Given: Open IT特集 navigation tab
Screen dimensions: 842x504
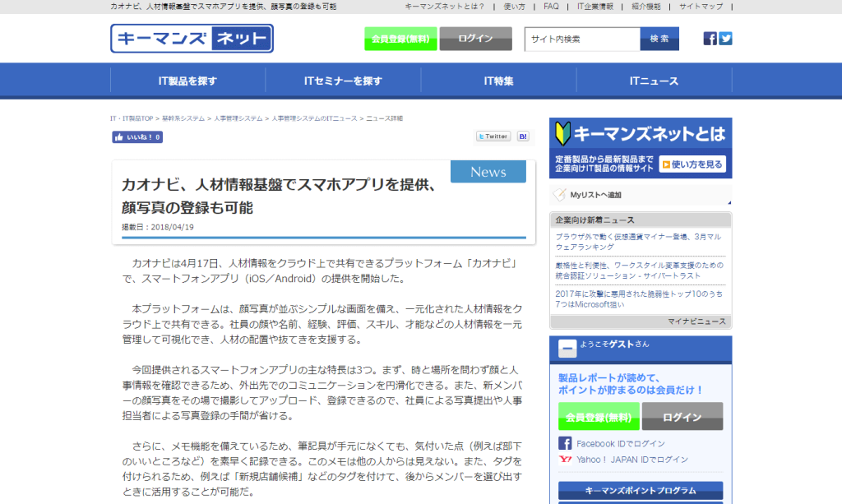Looking at the screenshot, I should 498,81.
